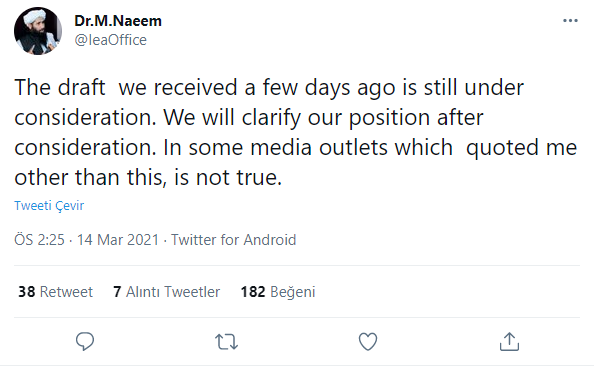Open the Twitter for Android source link

click(x=233, y=240)
